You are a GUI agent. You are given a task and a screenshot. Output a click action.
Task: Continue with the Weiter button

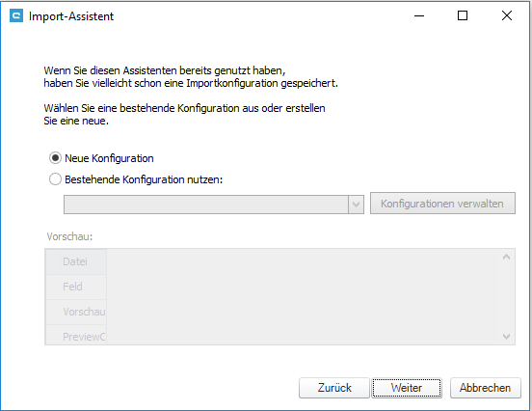click(x=407, y=388)
